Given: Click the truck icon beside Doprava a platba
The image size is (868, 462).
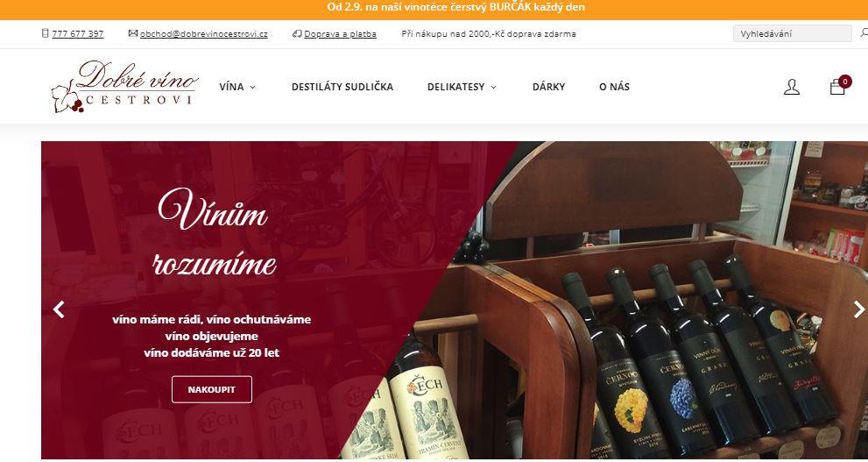Looking at the screenshot, I should pos(297,34).
